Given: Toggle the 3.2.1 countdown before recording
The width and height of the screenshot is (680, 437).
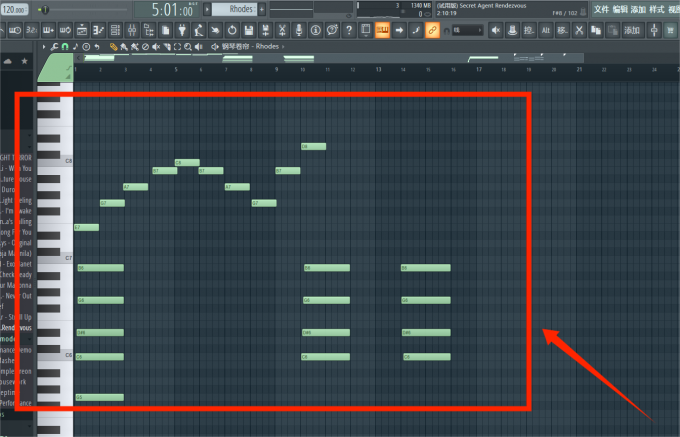Looking at the screenshot, I should (32, 30).
